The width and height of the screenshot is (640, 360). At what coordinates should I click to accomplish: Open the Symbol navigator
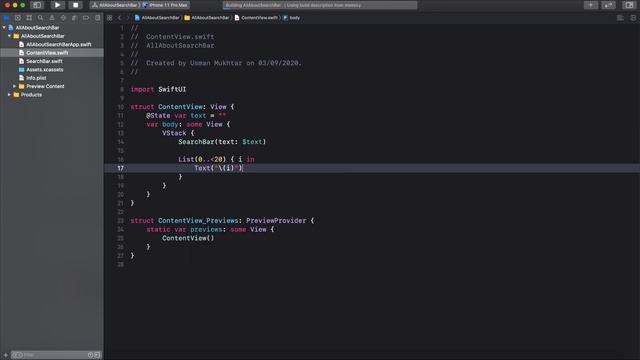29,18
